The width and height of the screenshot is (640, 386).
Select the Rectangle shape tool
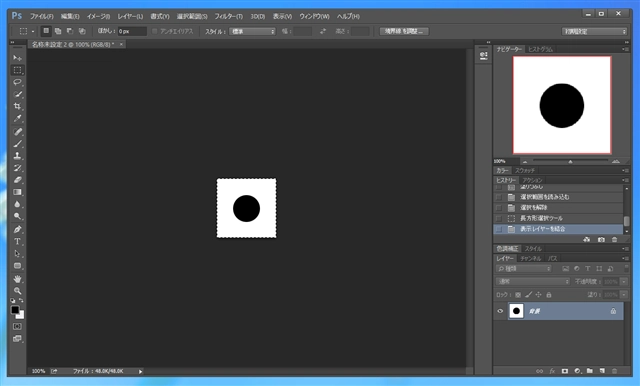point(17,266)
